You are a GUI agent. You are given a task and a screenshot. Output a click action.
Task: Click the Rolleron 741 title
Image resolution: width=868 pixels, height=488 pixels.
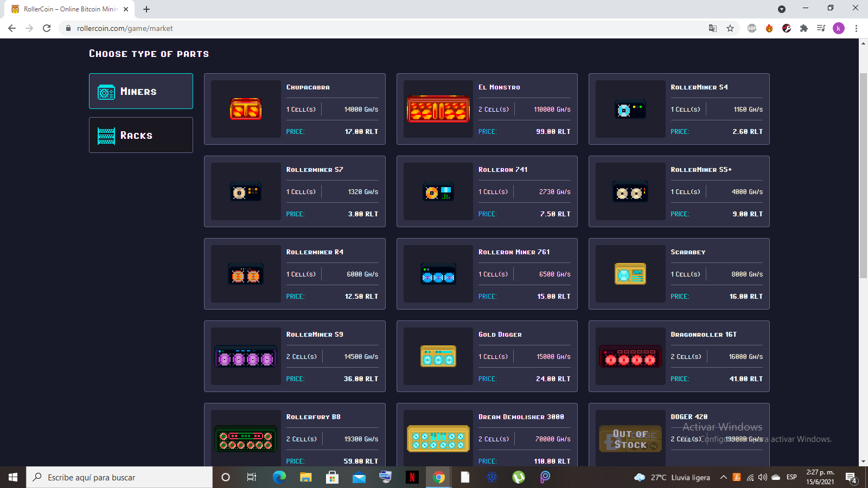click(x=502, y=170)
